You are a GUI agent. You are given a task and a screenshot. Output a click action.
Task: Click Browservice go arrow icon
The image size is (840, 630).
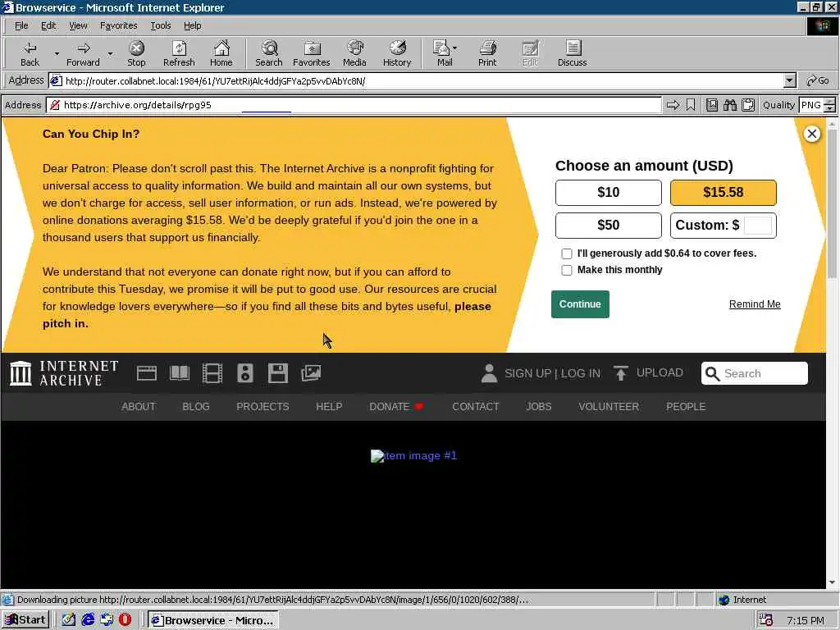[673, 105]
